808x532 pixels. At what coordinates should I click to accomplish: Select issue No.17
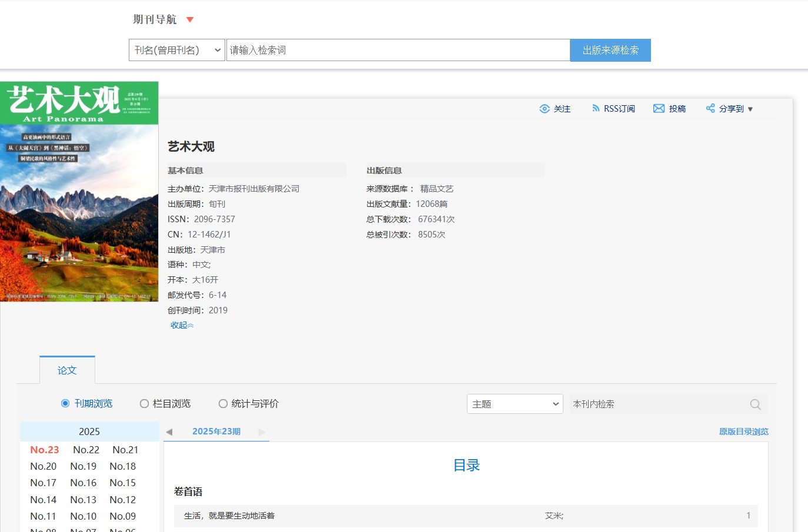tap(44, 483)
